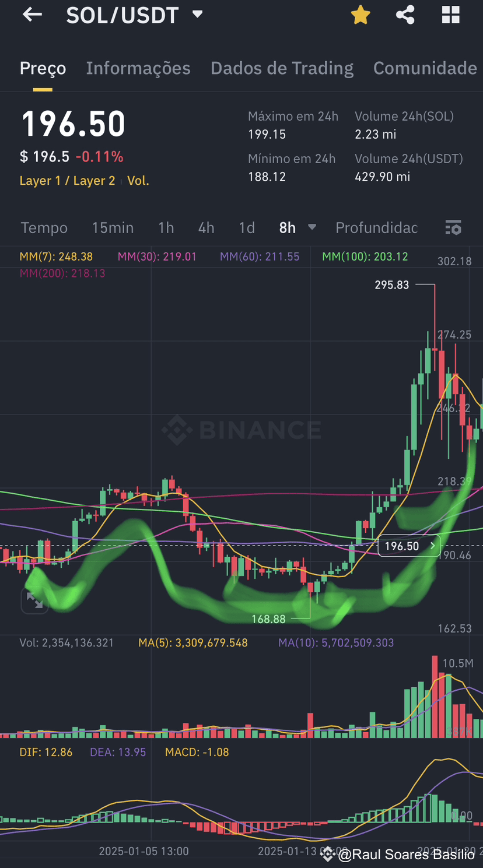483x868 pixels.
Task: Tap the Máximo em 24h value 199.15
Action: pyautogui.click(x=267, y=134)
